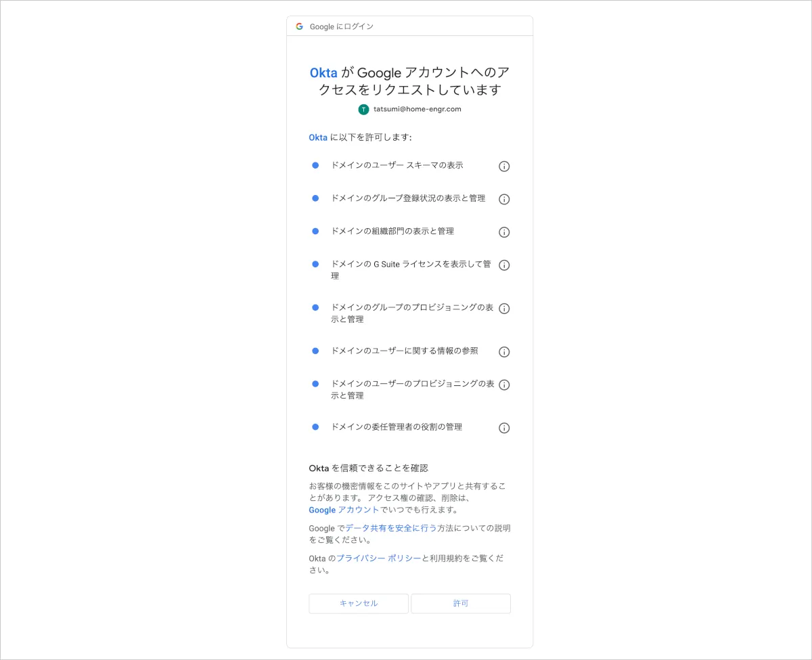Click info icon beside 組織部門の表示と管理
Image resolution: width=812 pixels, height=660 pixels.
(504, 232)
